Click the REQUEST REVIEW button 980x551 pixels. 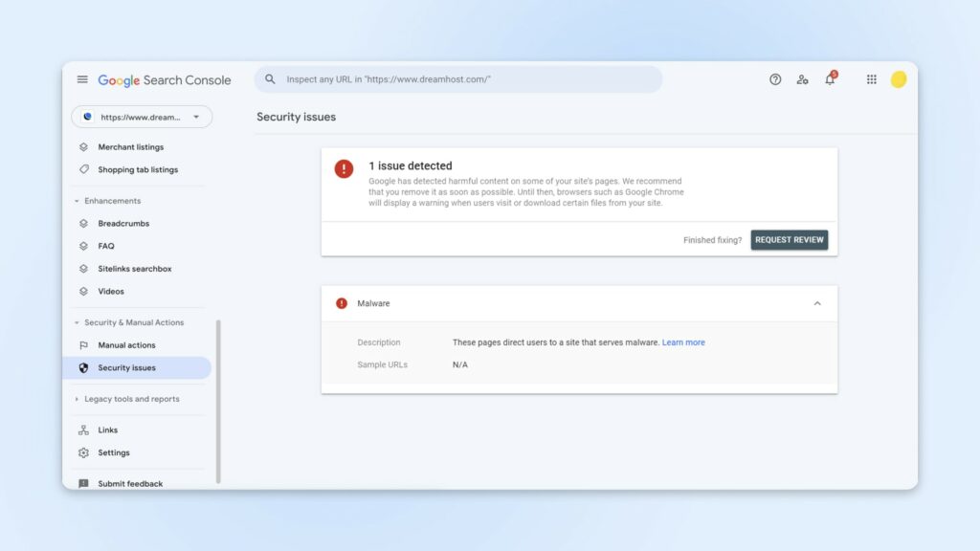pos(789,240)
